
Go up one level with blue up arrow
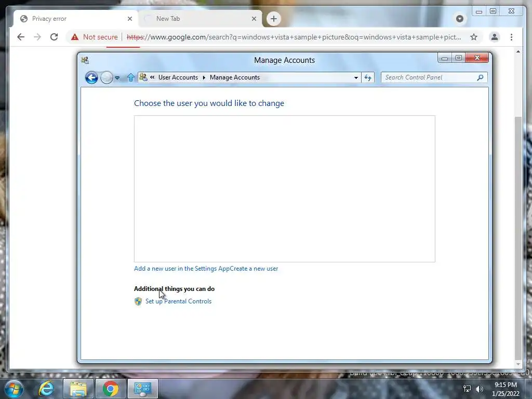(x=131, y=78)
